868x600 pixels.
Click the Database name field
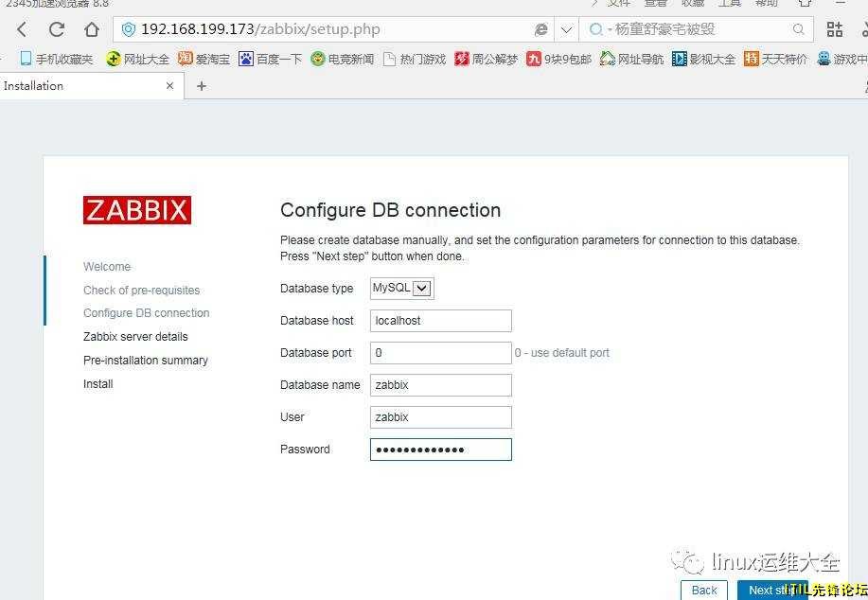tap(441, 385)
